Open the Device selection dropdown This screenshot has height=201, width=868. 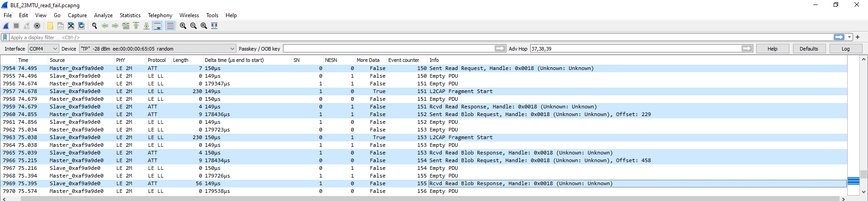(x=158, y=49)
